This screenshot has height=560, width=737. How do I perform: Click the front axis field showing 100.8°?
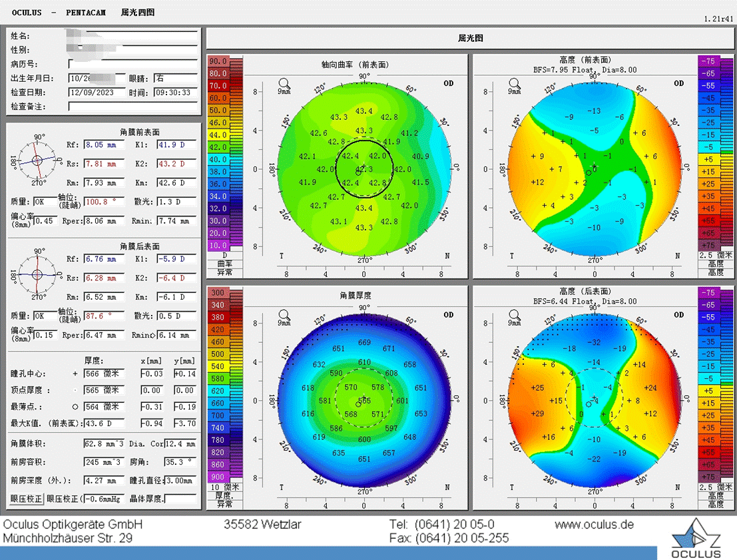click(x=105, y=202)
